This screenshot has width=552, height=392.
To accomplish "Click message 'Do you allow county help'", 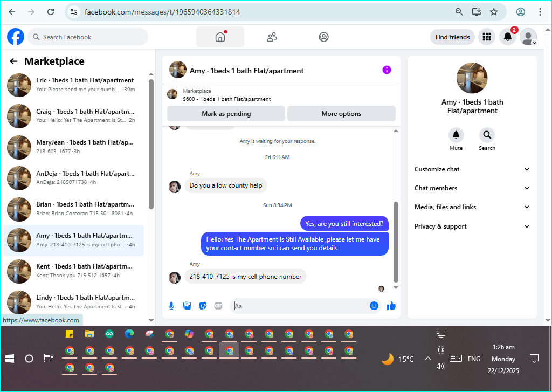I will tap(226, 185).
